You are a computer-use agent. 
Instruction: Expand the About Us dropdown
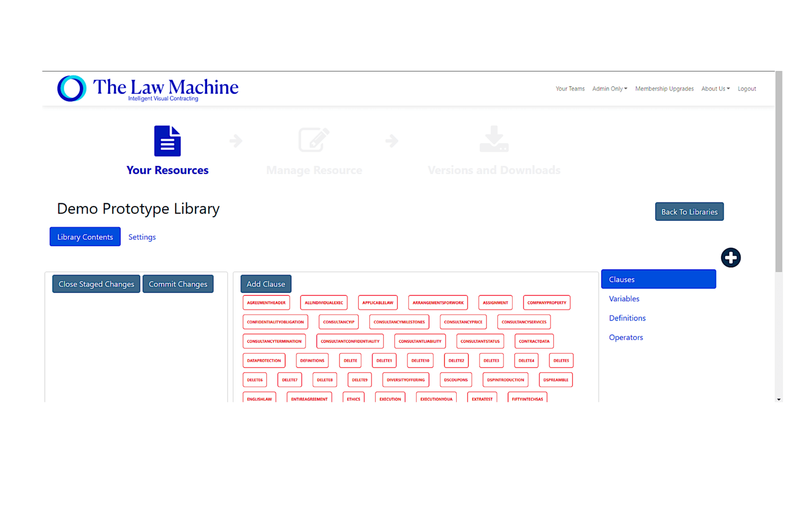715,89
